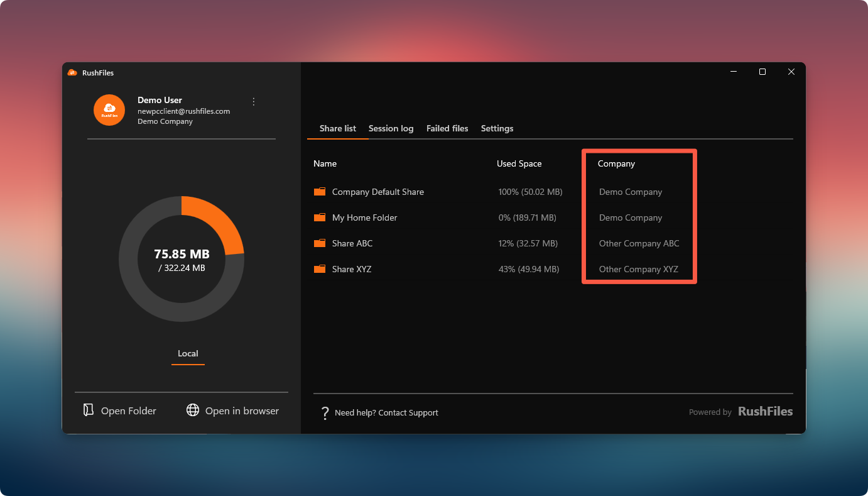The image size is (868, 496).
Task: Click the 12% (32.57 MB) value
Action: point(528,243)
